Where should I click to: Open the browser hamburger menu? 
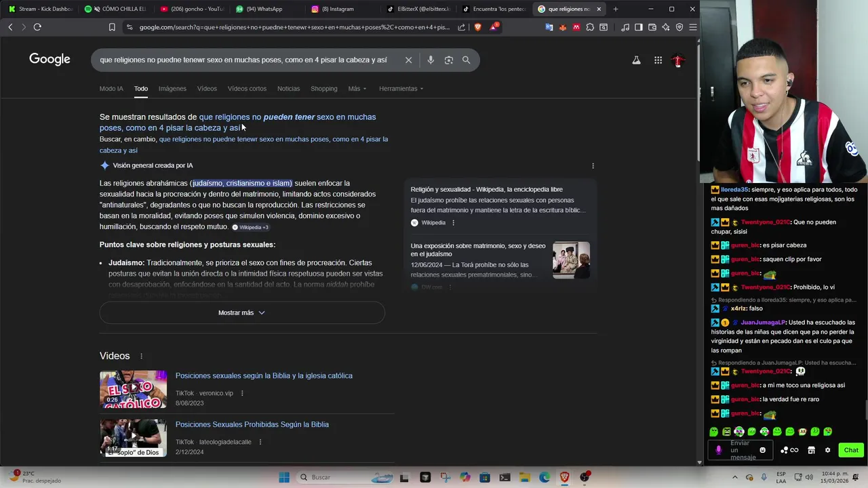pos(692,27)
